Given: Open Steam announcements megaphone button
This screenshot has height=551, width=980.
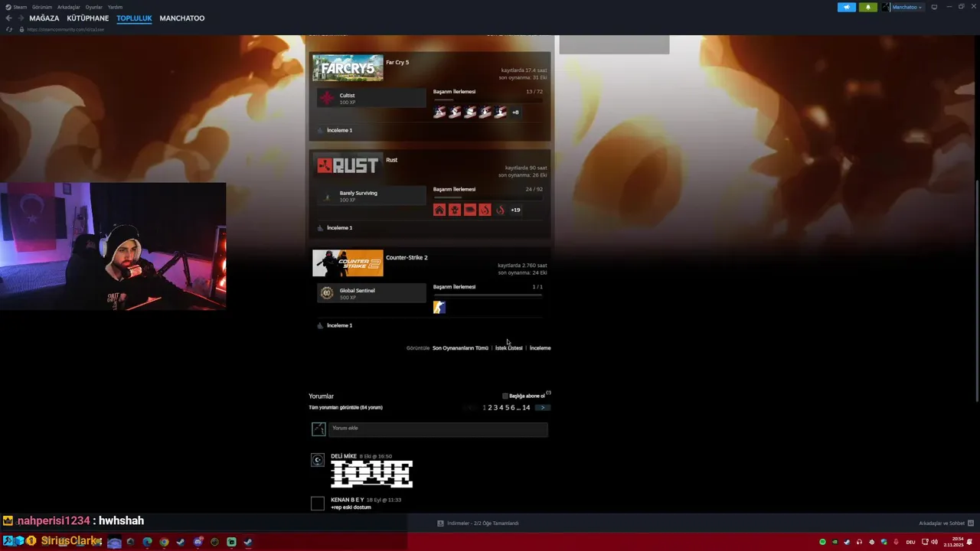Looking at the screenshot, I should pyautogui.click(x=846, y=7).
